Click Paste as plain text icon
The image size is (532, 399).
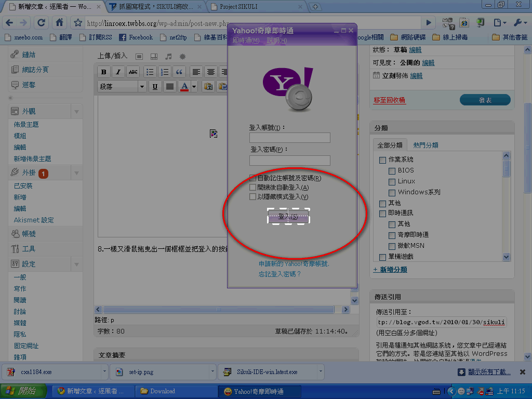pyautogui.click(x=208, y=87)
